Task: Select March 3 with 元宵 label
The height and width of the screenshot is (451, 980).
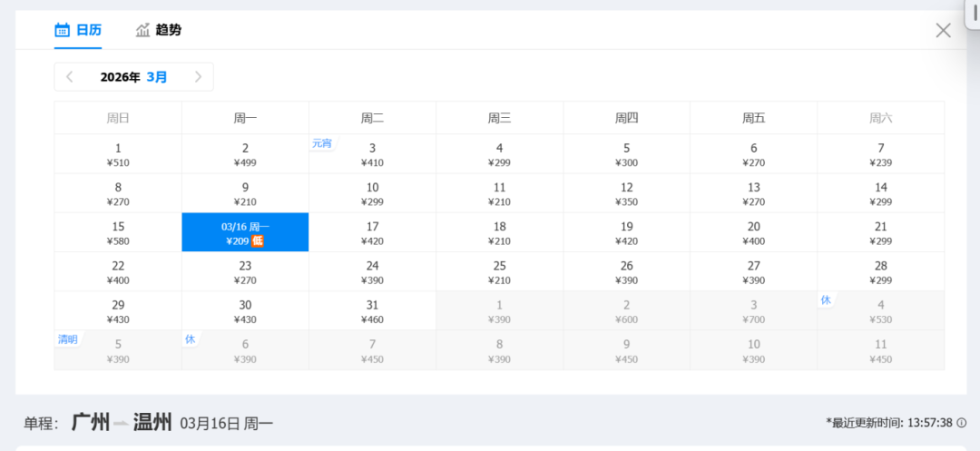Action: click(372, 154)
